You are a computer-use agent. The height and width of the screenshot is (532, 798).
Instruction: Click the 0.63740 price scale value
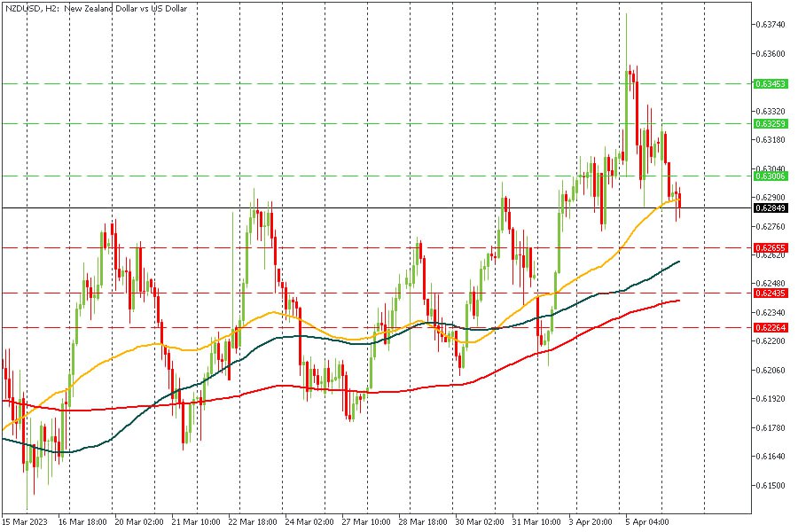(x=770, y=25)
